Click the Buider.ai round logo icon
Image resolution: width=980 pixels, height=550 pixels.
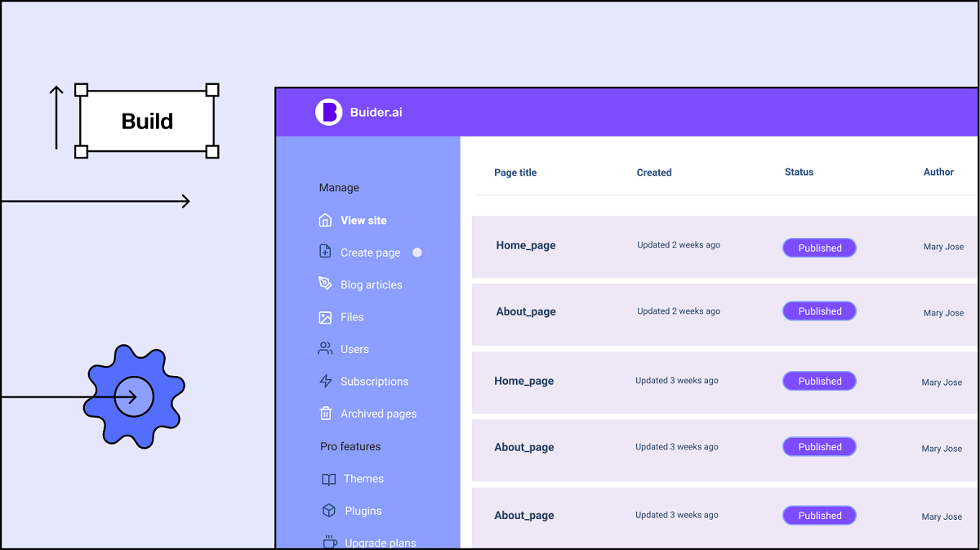tap(328, 112)
